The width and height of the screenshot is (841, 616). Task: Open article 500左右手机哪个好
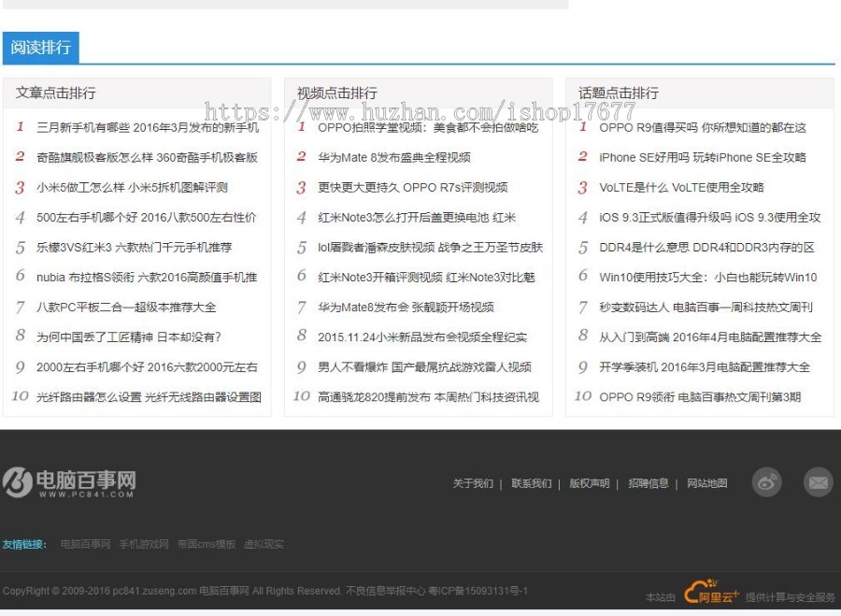click(x=147, y=217)
